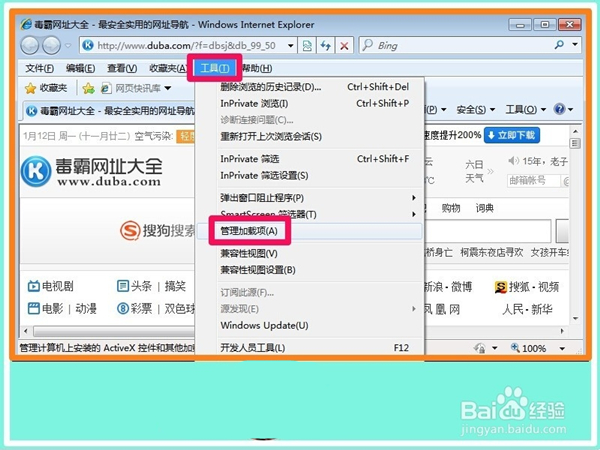
Task: Open the recent pages arrow next to Forward
Action: [68, 46]
